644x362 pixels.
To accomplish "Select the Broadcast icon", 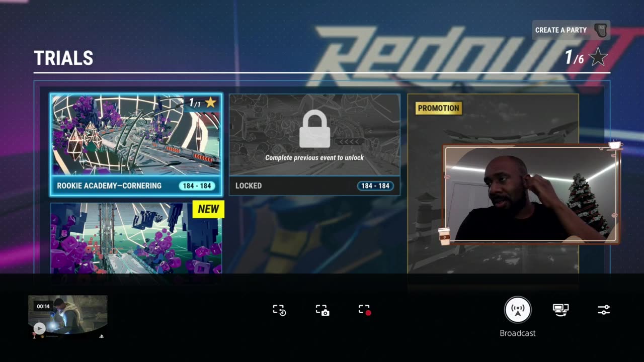I will point(518,309).
